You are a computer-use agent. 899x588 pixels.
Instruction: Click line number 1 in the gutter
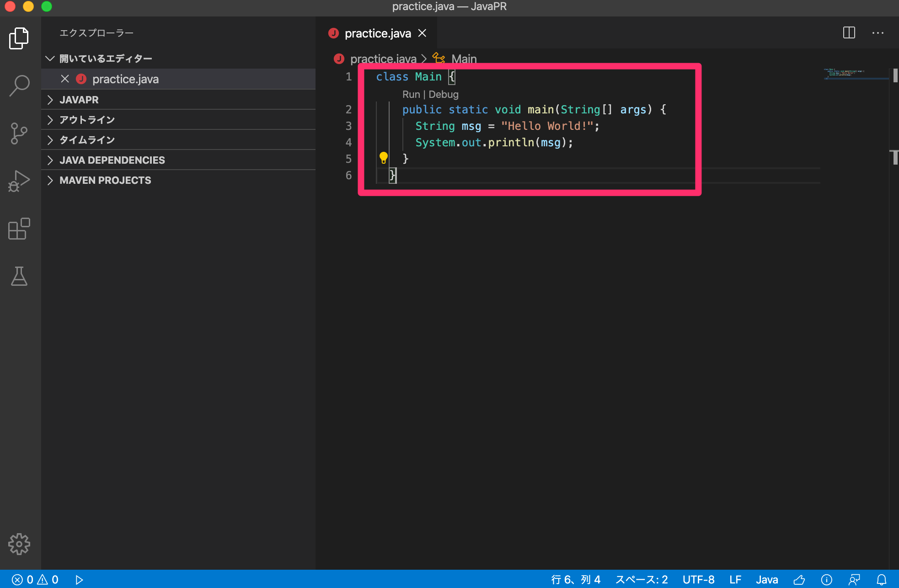pos(348,76)
